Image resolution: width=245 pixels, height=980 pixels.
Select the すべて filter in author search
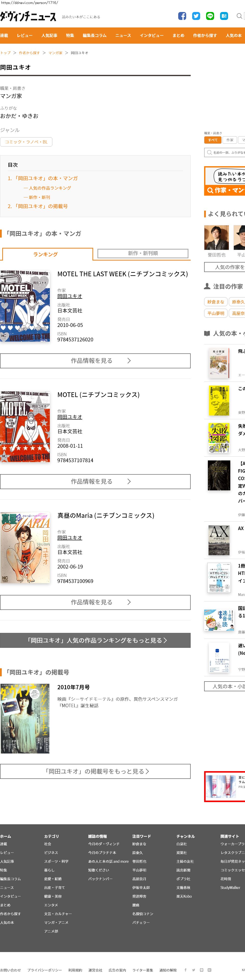click(212, 140)
